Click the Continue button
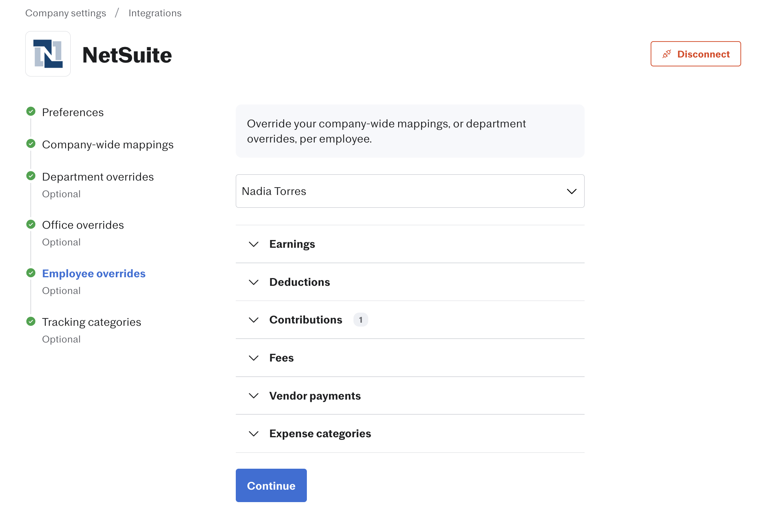766x532 pixels. pyautogui.click(x=271, y=485)
